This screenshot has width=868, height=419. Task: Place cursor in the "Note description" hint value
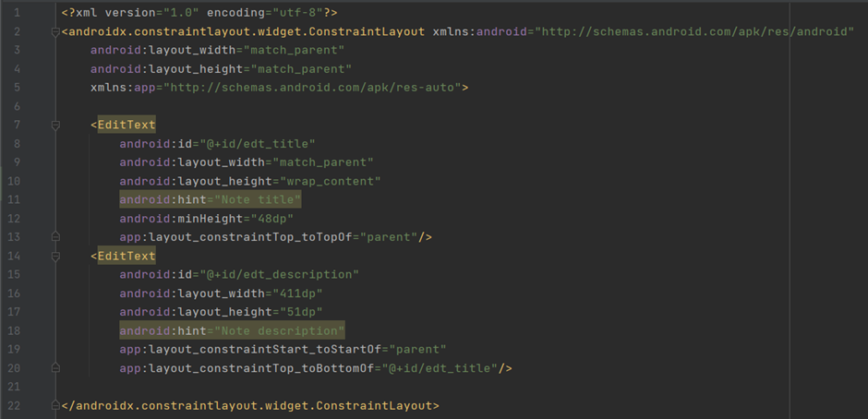[x=278, y=330]
